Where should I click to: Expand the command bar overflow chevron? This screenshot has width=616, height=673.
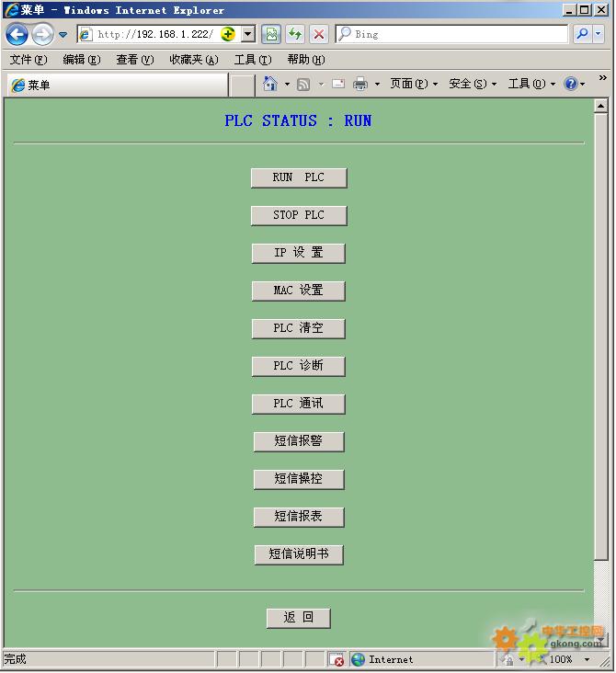point(603,77)
